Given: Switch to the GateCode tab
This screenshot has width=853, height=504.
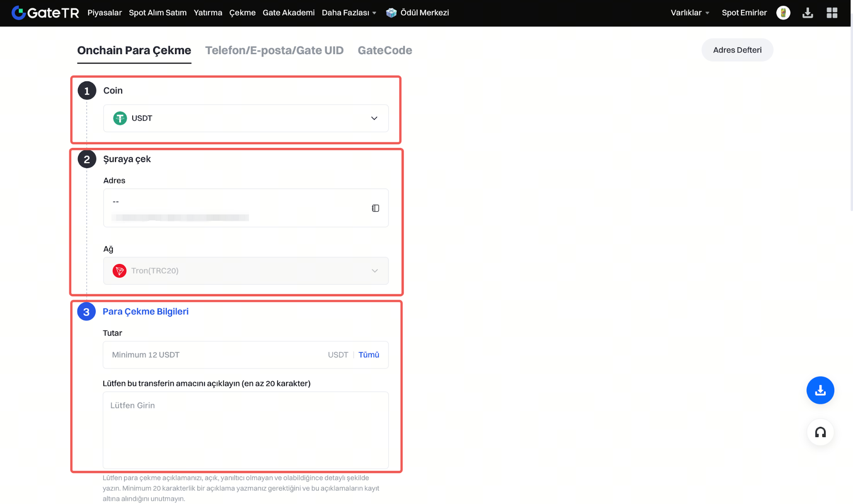Looking at the screenshot, I should pyautogui.click(x=384, y=50).
